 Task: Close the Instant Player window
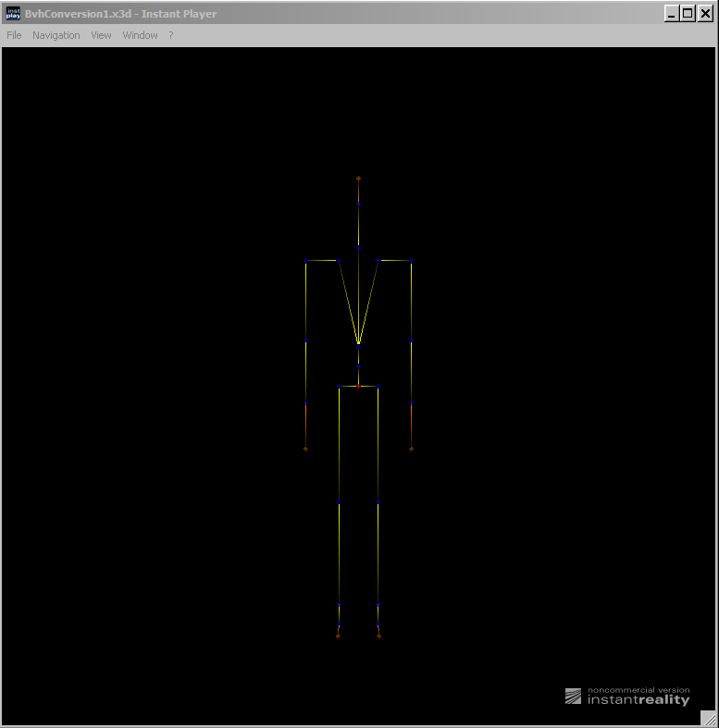click(x=704, y=14)
